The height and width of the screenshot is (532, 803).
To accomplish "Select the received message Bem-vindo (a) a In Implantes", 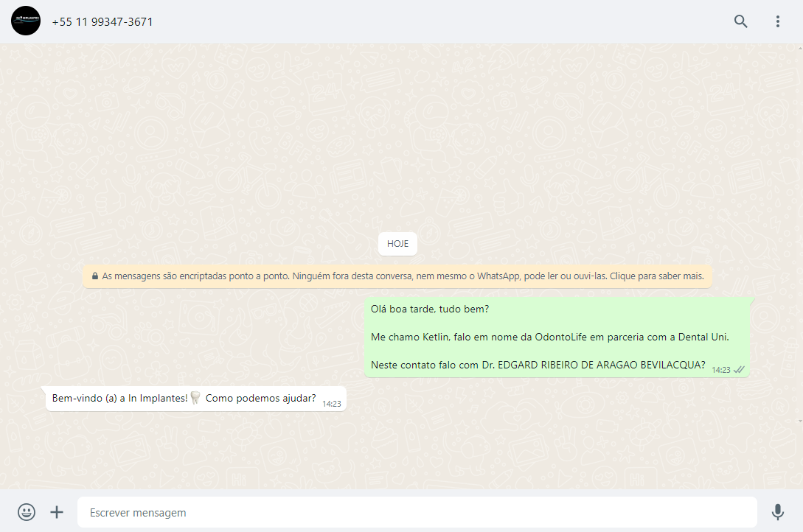I will click(x=196, y=399).
